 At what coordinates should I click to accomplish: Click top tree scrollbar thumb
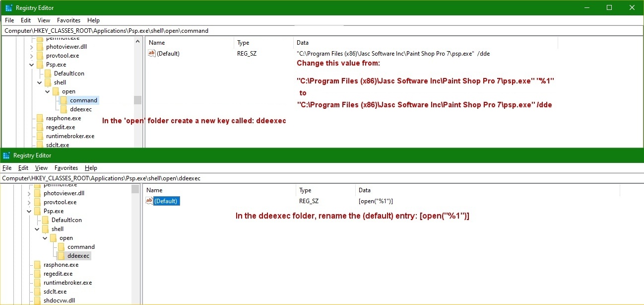pos(138,100)
